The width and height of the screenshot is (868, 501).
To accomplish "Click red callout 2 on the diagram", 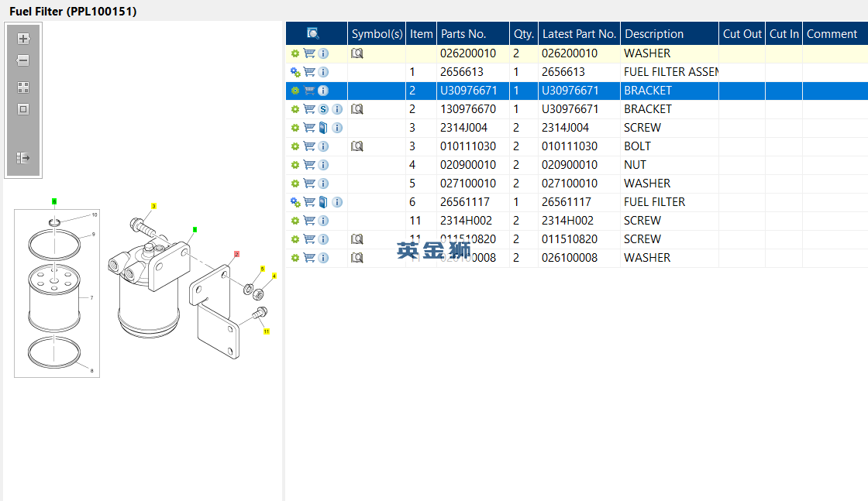I will tap(236, 254).
